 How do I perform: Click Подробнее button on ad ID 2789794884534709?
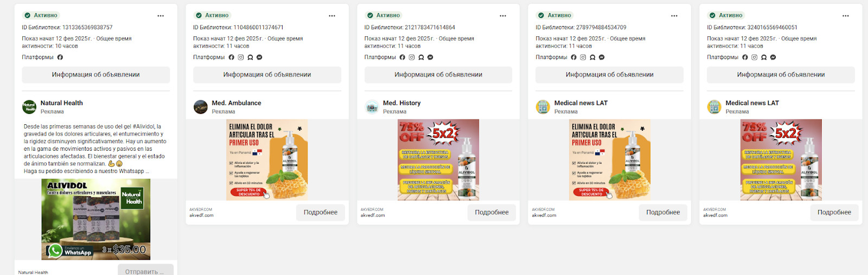point(663,213)
